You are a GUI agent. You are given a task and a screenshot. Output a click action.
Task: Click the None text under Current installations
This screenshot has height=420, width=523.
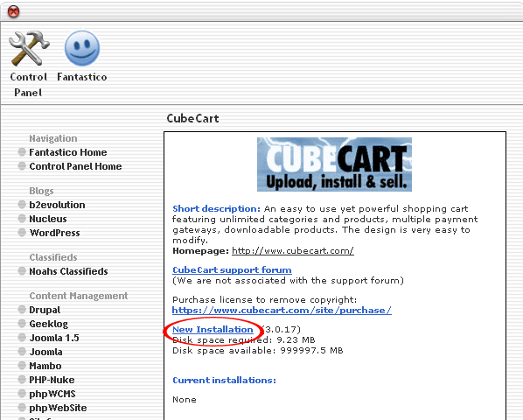pos(185,400)
